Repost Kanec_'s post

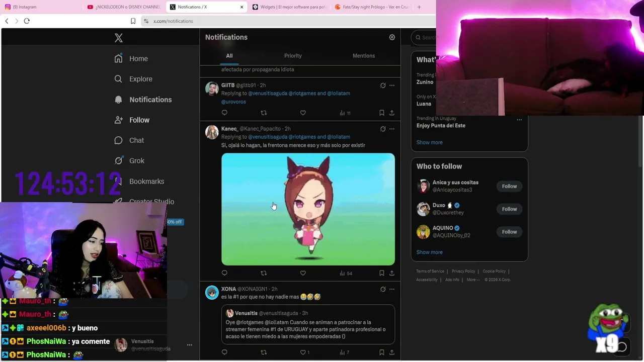(x=264, y=273)
